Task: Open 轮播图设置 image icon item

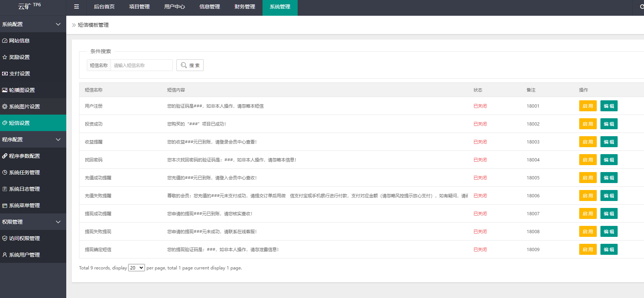Action: point(22,90)
